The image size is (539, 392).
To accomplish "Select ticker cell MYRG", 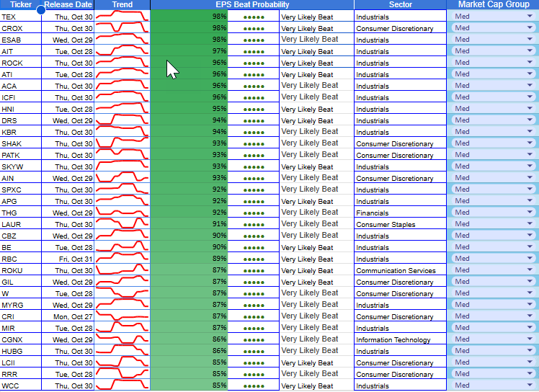I will (x=21, y=305).
